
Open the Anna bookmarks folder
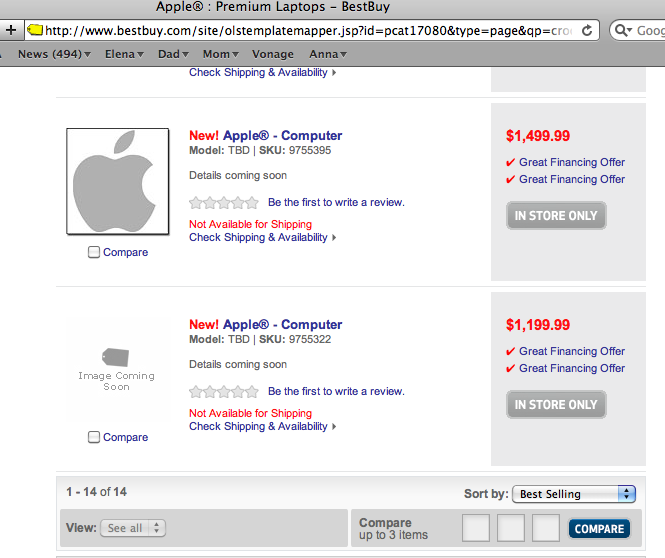(328, 54)
